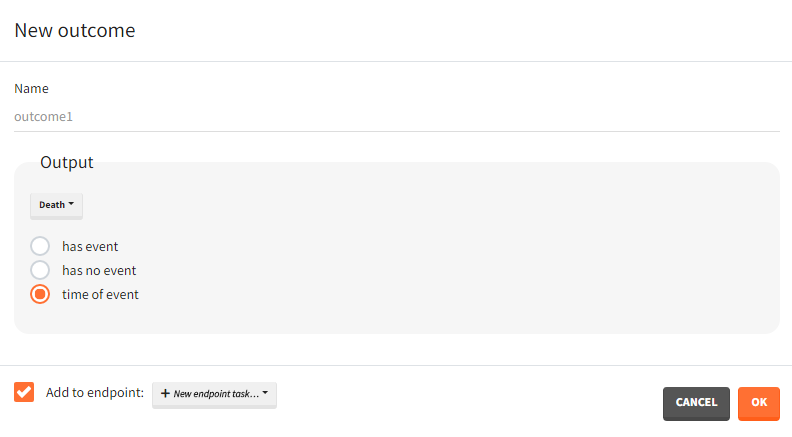The height and width of the screenshot is (437, 792).
Task: Confirm the new outcome with OK
Action: click(759, 403)
